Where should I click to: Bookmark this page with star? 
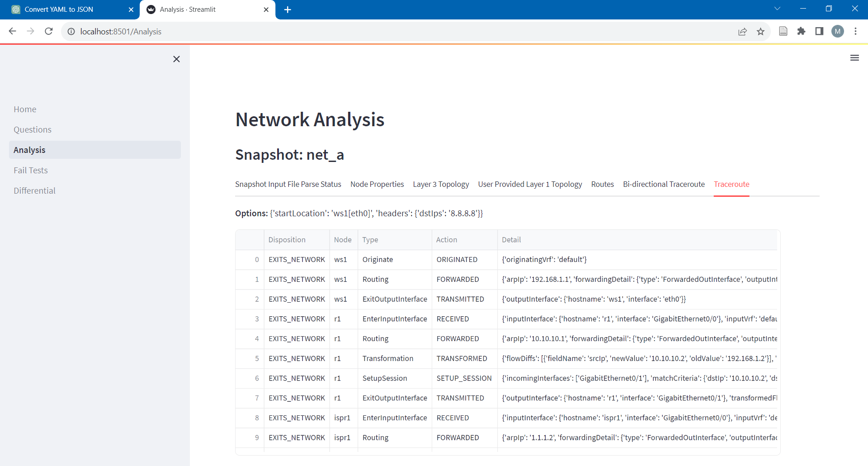(x=760, y=31)
